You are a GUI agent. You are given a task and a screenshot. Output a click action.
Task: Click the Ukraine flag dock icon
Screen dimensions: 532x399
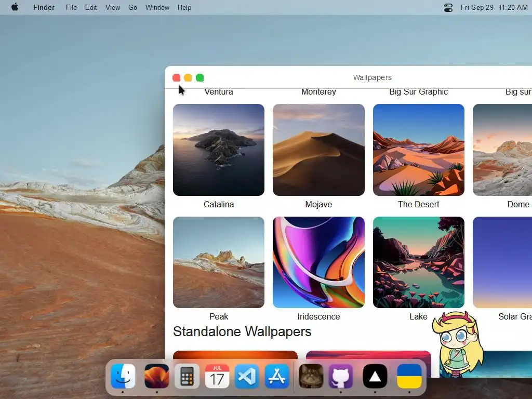click(x=409, y=376)
